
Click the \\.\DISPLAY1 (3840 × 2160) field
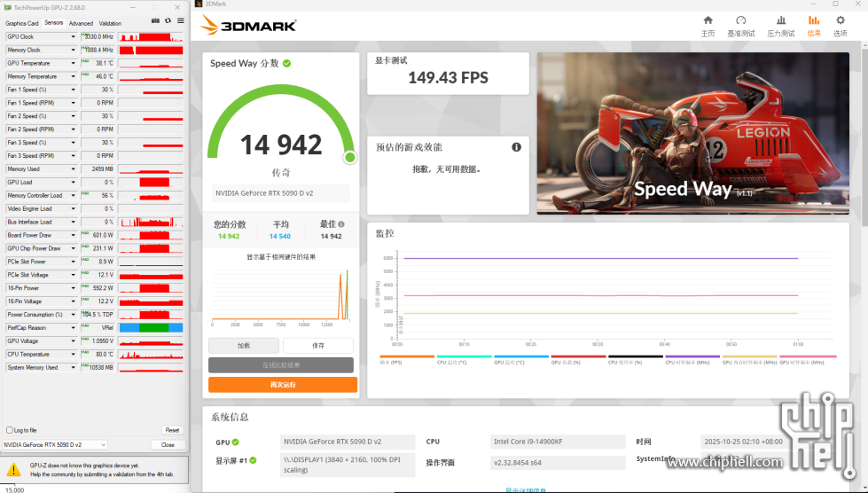[348, 465]
